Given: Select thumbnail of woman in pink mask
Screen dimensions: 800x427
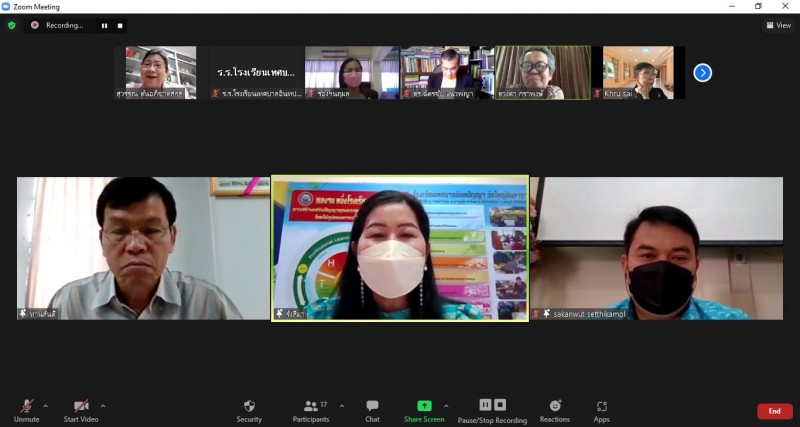Looking at the screenshot, I should (x=352, y=72).
